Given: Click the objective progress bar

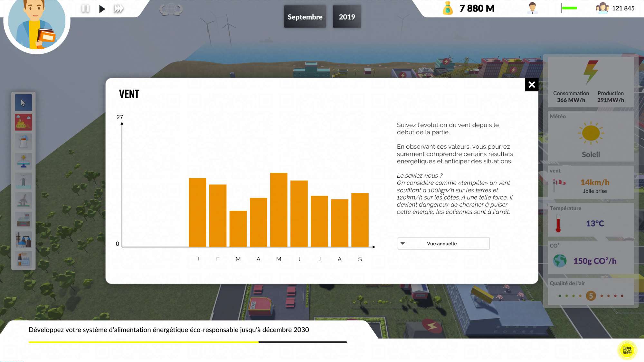Looking at the screenshot, I should click(188, 342).
